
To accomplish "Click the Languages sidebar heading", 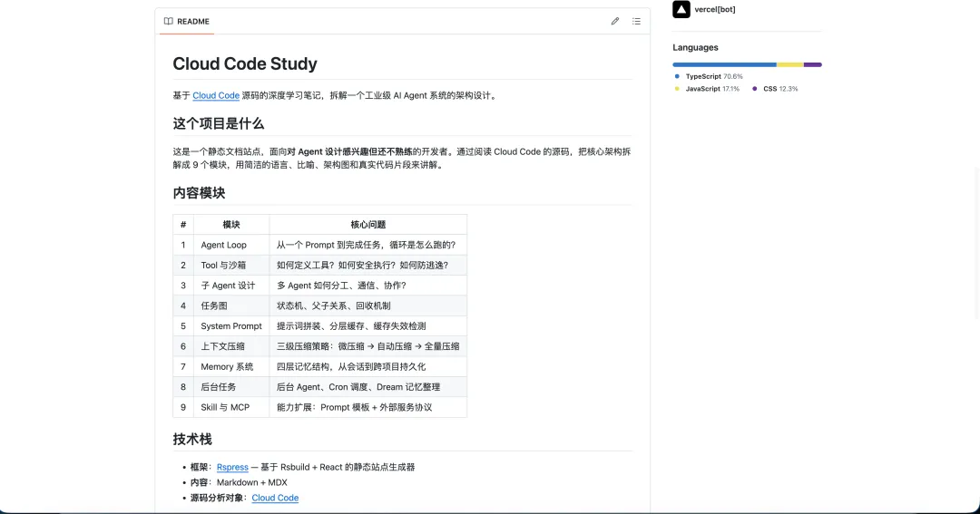I will point(695,47).
